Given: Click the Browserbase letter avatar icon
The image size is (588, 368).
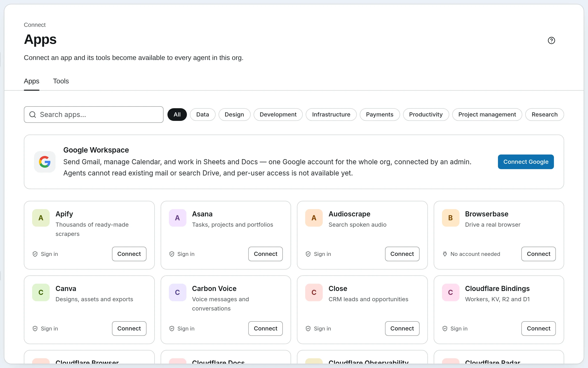Looking at the screenshot, I should tap(450, 218).
